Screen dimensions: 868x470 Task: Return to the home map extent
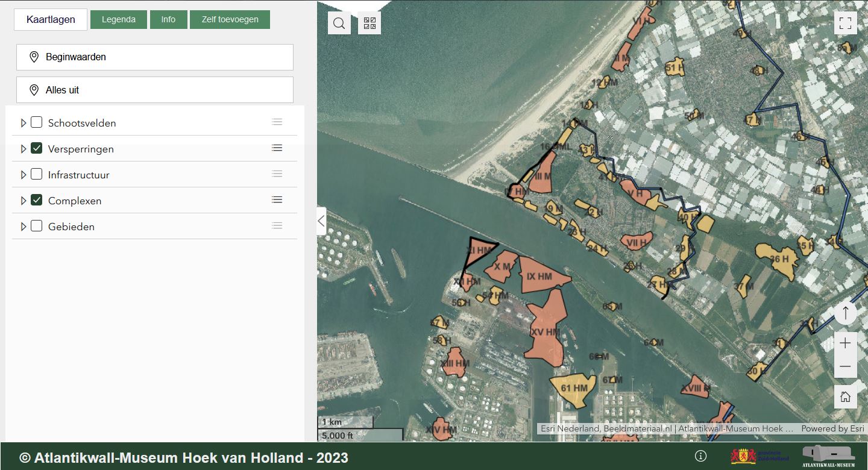point(845,396)
